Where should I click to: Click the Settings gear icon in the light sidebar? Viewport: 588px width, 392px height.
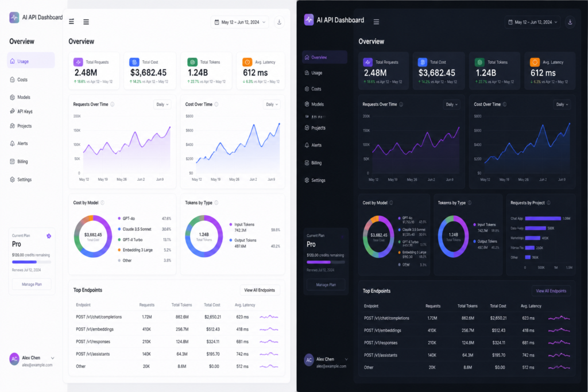click(13, 180)
